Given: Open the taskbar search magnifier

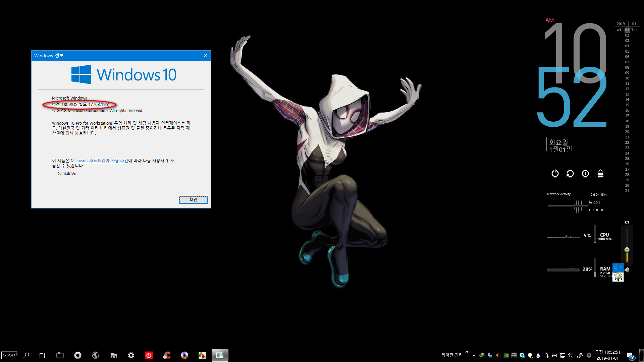Looking at the screenshot, I should pyautogui.click(x=26, y=355).
